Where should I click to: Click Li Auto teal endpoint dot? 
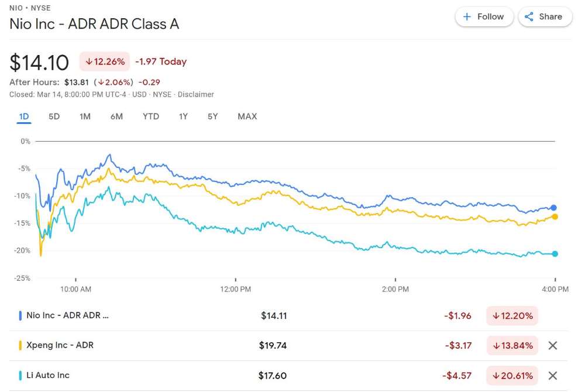[x=555, y=254]
